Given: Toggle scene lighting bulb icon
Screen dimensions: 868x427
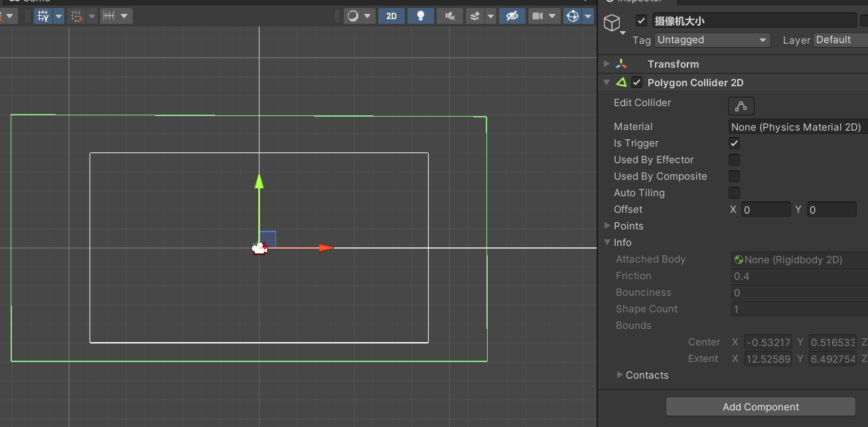Looking at the screenshot, I should tap(420, 16).
